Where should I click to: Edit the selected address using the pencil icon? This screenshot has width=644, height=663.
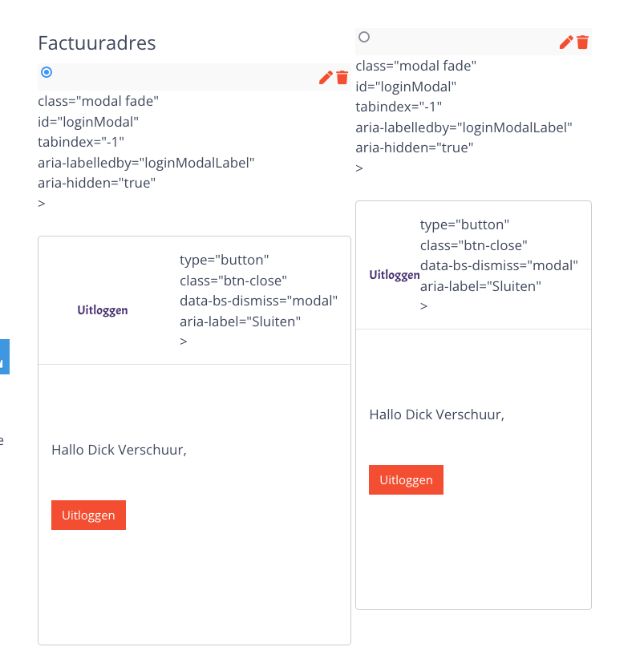click(x=326, y=77)
